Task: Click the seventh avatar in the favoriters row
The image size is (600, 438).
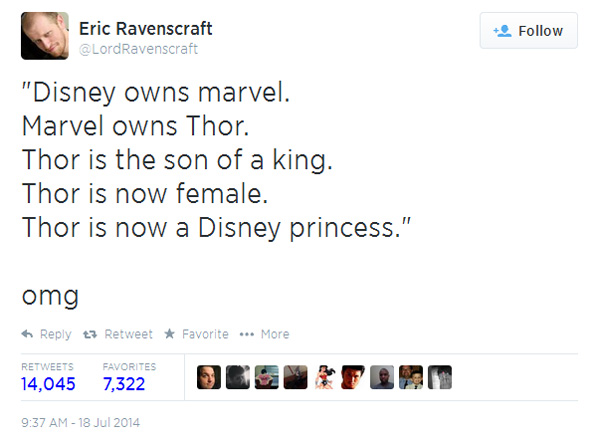Action: [383, 377]
